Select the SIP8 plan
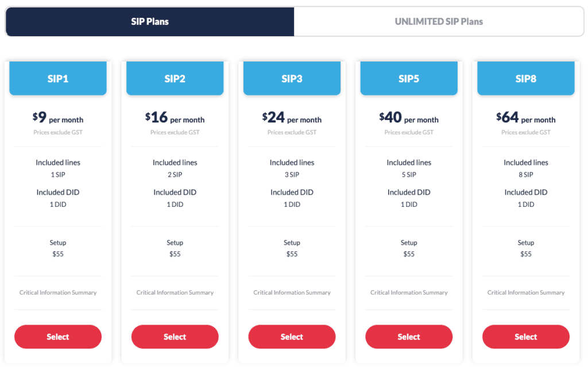The width and height of the screenshot is (588, 367). click(525, 337)
